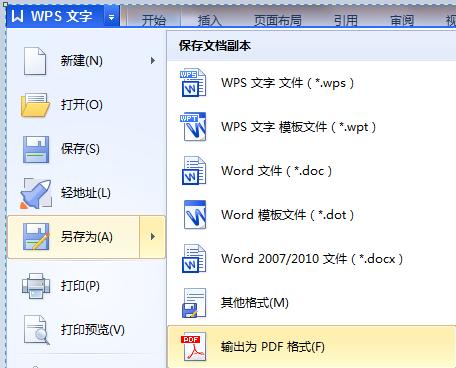
Task: Open the 页面布局 tab
Action: pyautogui.click(x=278, y=20)
